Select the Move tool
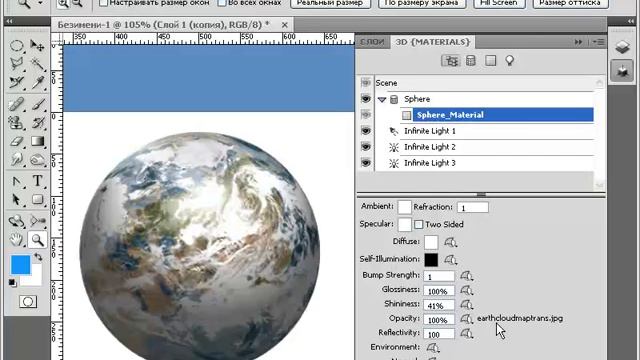640x360 pixels. (x=38, y=45)
